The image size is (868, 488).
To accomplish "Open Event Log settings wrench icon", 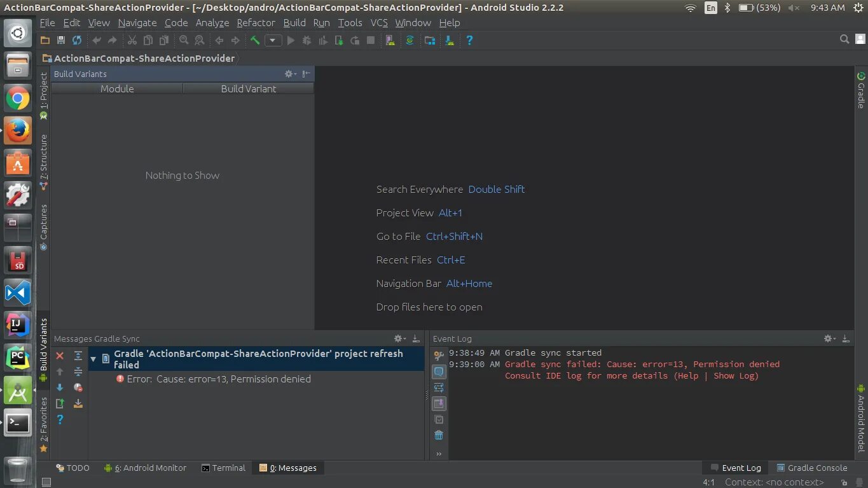I will 439,356.
